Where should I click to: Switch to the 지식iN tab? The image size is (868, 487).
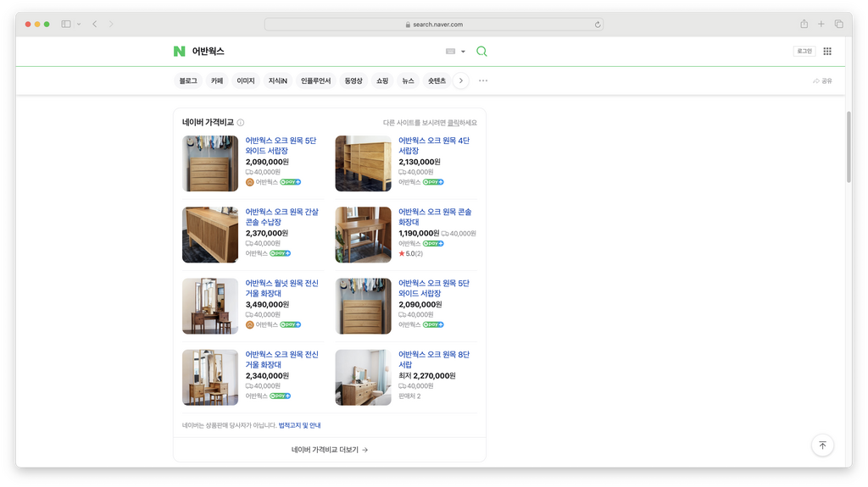point(278,80)
